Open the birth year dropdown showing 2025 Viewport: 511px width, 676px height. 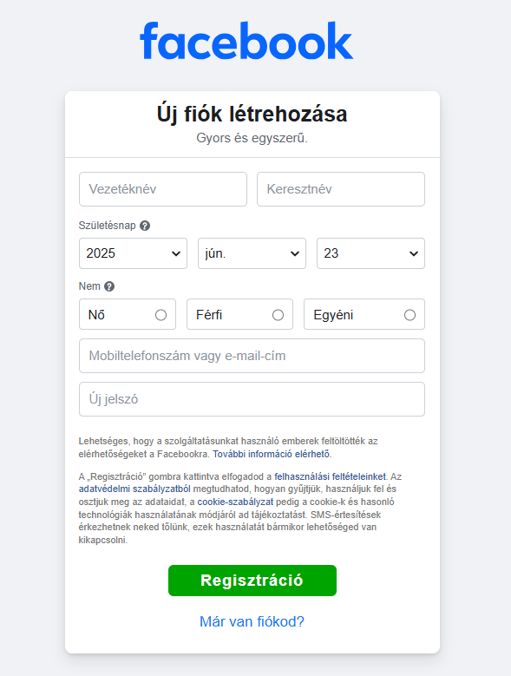pos(133,254)
